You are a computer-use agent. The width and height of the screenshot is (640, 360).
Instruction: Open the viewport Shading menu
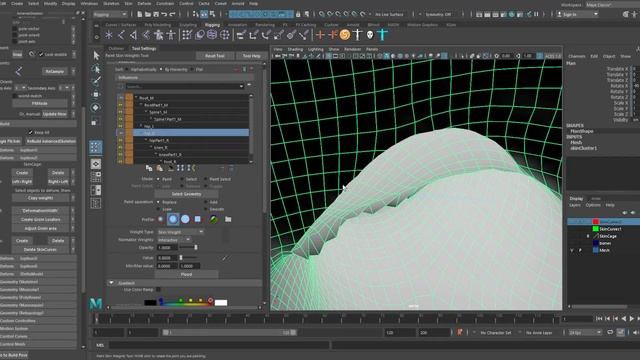(295, 49)
